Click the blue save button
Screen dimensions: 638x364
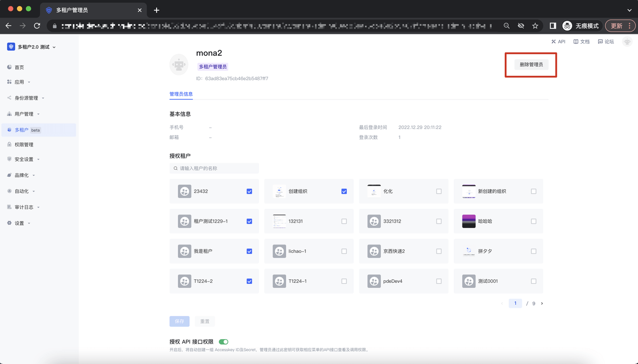(x=179, y=321)
